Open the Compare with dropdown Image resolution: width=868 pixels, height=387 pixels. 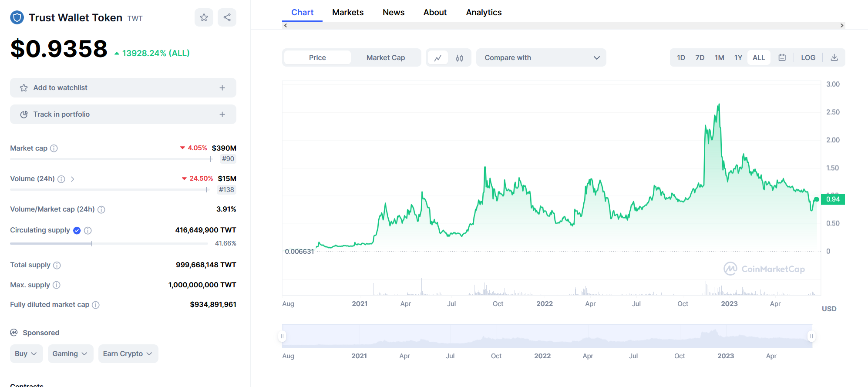point(541,57)
